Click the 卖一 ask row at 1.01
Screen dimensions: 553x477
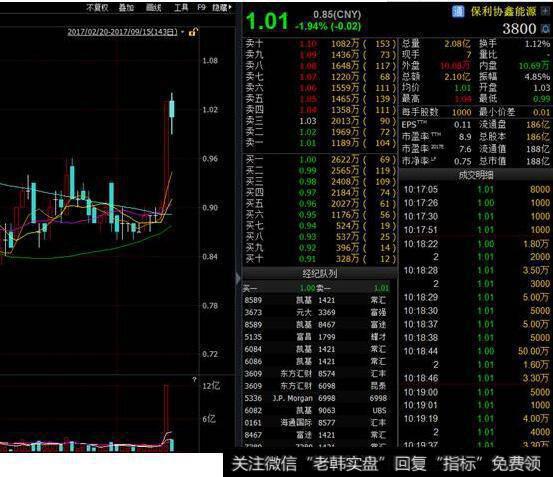tap(320, 143)
